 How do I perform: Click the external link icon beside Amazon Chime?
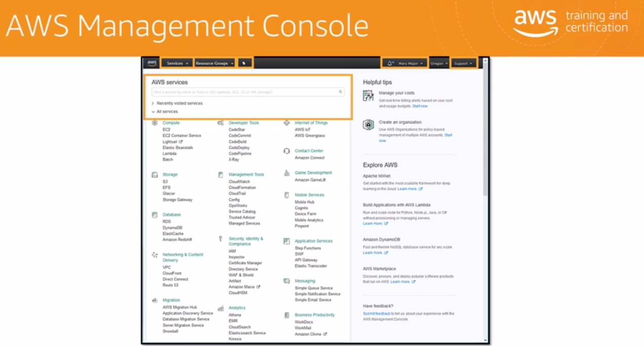point(325,334)
